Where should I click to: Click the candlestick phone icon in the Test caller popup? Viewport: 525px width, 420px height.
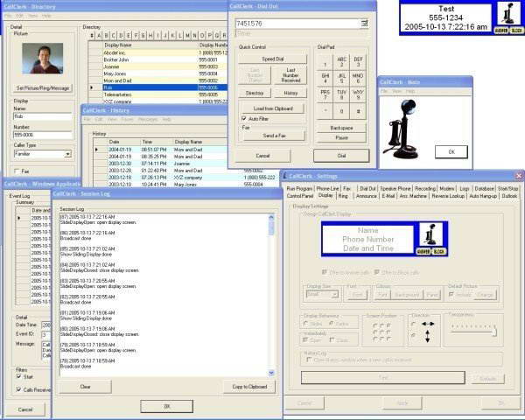[x=509, y=14]
